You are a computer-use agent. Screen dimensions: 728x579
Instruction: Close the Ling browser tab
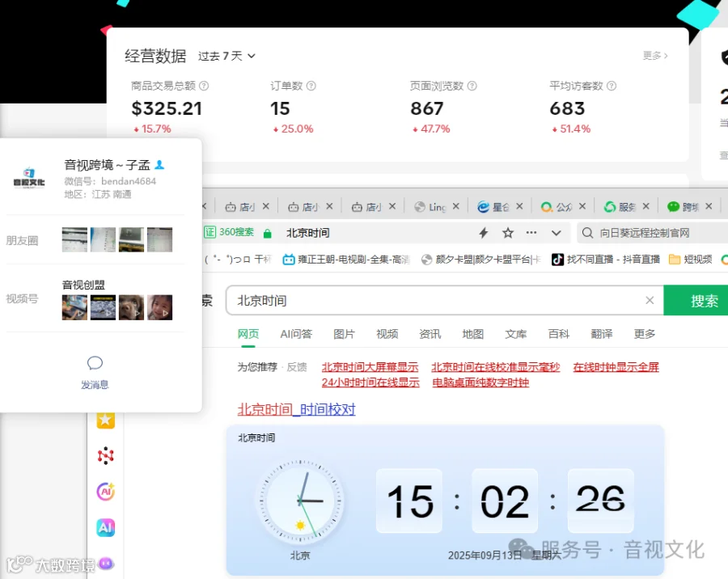456,206
